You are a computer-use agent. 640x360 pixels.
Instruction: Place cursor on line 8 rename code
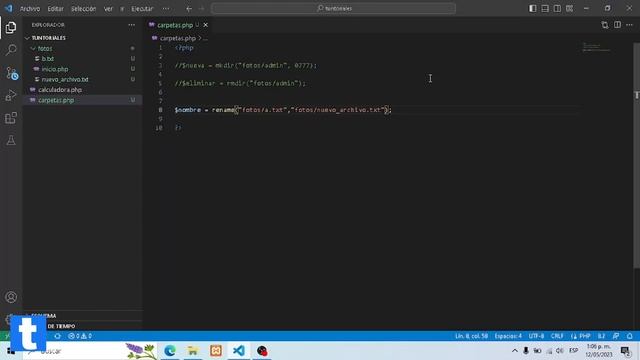(283, 110)
